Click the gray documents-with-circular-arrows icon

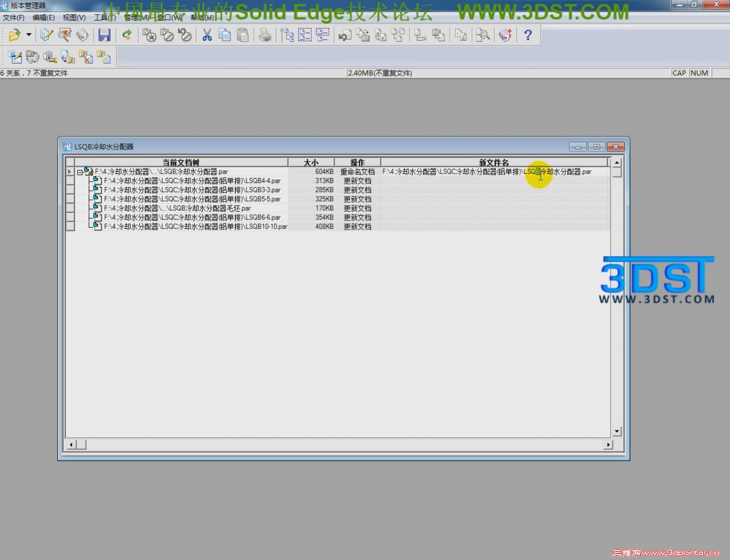point(33,57)
